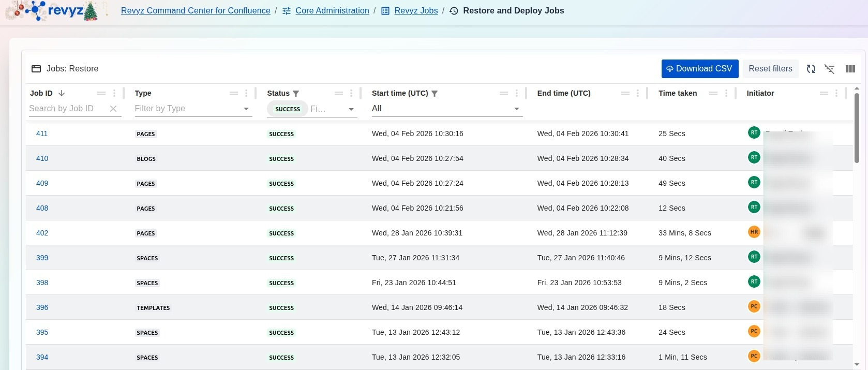Image resolution: width=868 pixels, height=370 pixels.
Task: Open the End time column three-dot menu
Action: click(638, 93)
